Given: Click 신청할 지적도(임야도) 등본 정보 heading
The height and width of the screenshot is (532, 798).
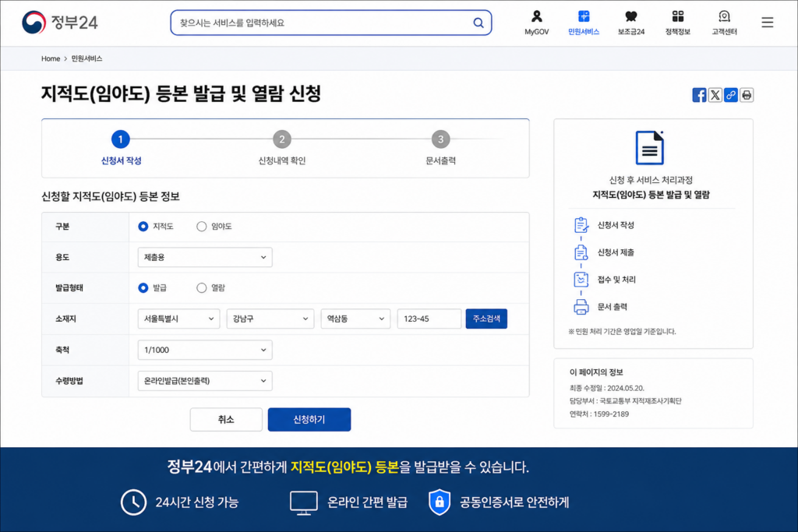Looking at the screenshot, I should (x=111, y=197).
